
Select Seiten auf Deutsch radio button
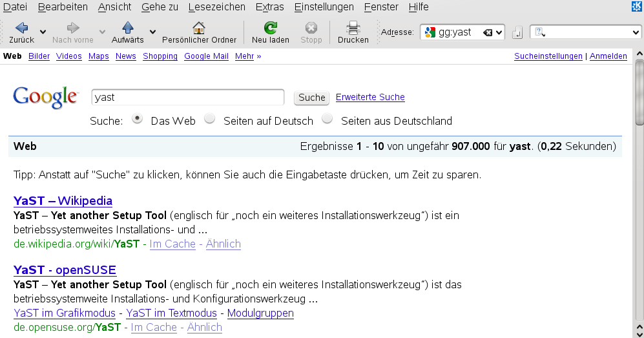210,119
